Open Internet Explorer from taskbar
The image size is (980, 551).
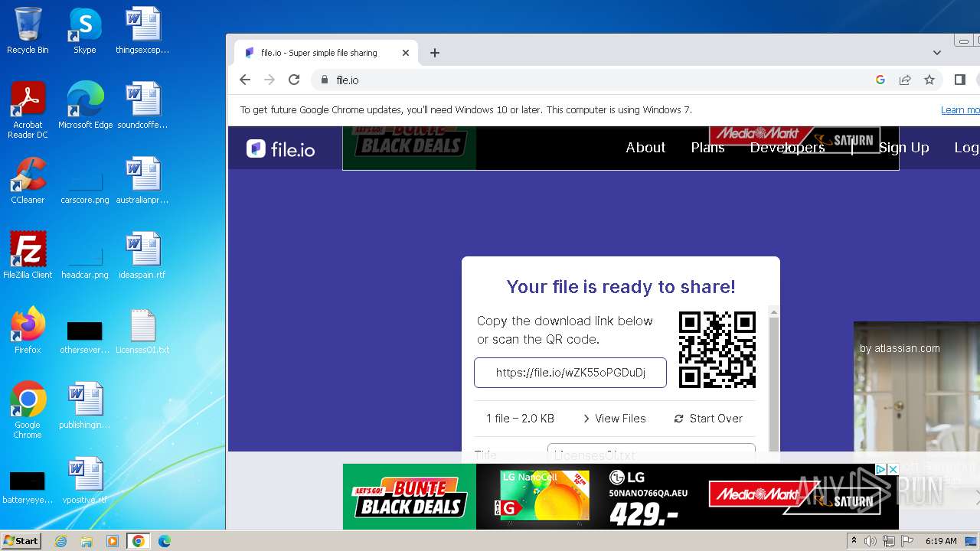[x=61, y=541]
